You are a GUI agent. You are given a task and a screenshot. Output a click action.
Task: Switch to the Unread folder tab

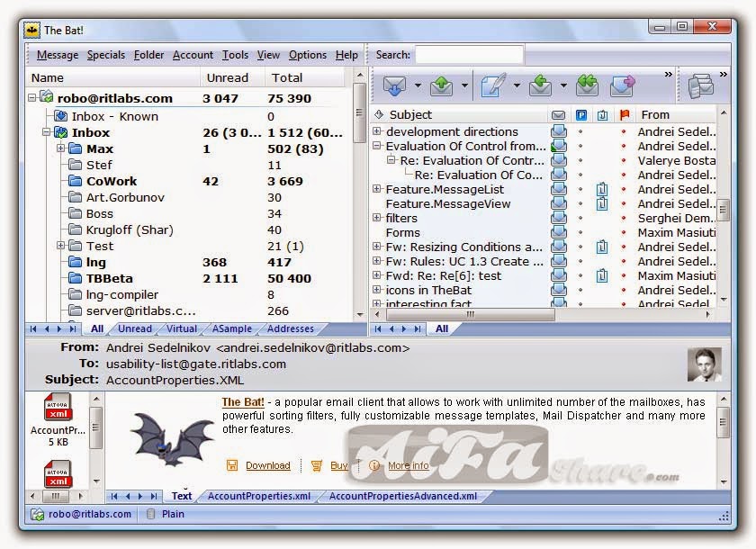[134, 328]
